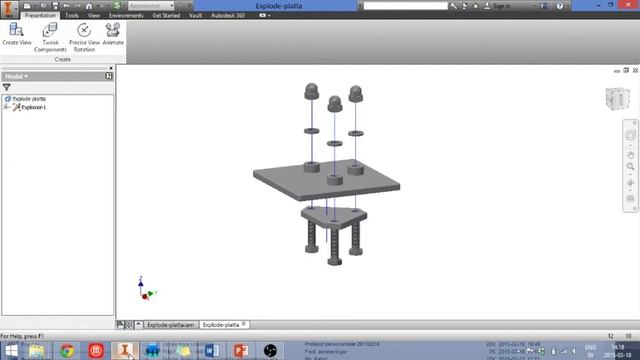Open the Sign In dropdown
Viewport: 640px width, 360px height.
(533, 6)
